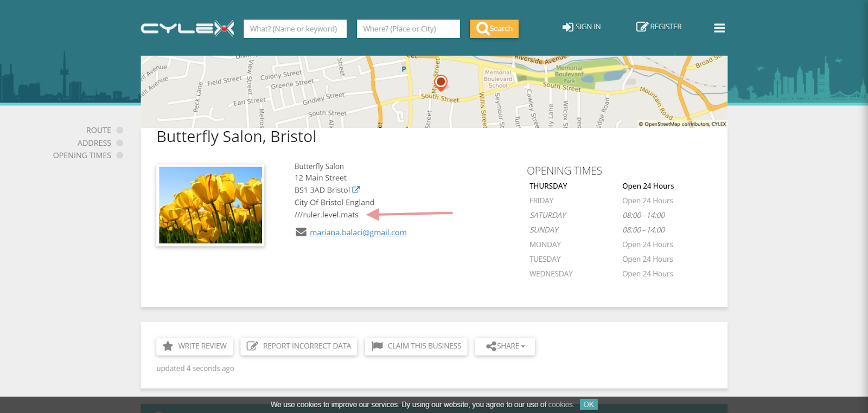The height and width of the screenshot is (413, 868).
Task: Jump to Route section
Action: 99,130
